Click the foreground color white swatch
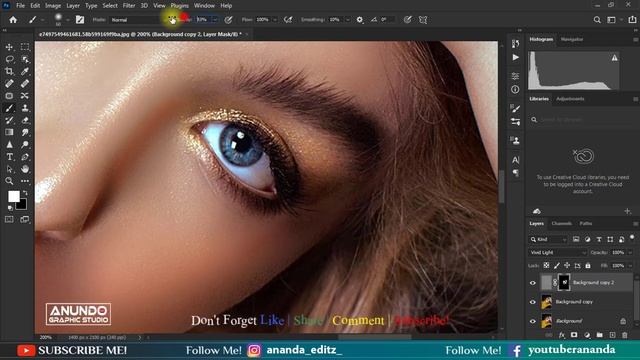Image resolution: width=640 pixels, height=360 pixels. [13, 196]
